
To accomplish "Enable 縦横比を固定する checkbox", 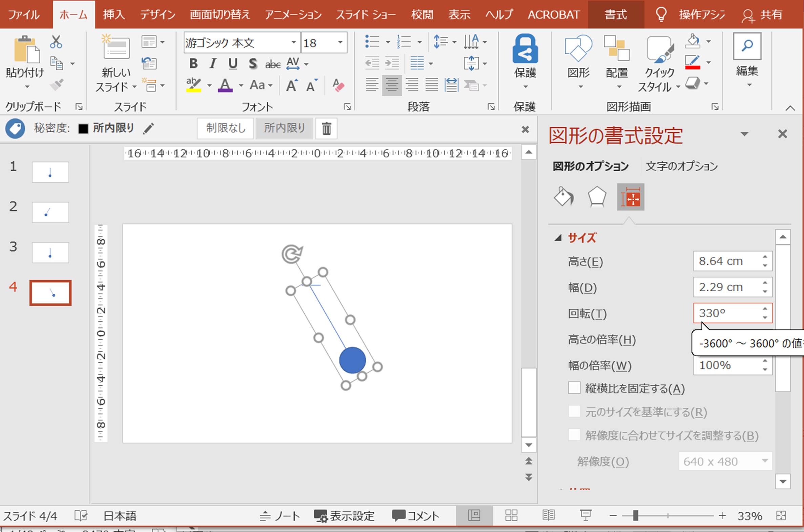I will (x=574, y=388).
